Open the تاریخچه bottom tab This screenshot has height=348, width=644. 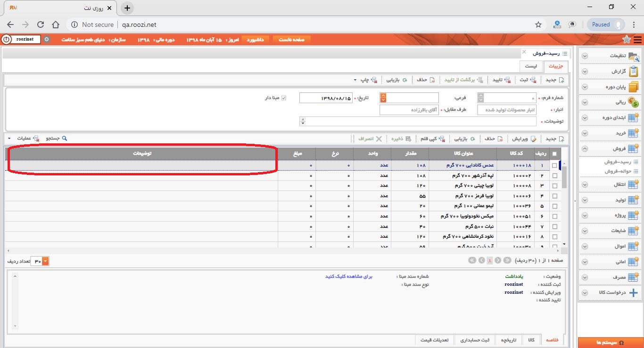coord(509,340)
